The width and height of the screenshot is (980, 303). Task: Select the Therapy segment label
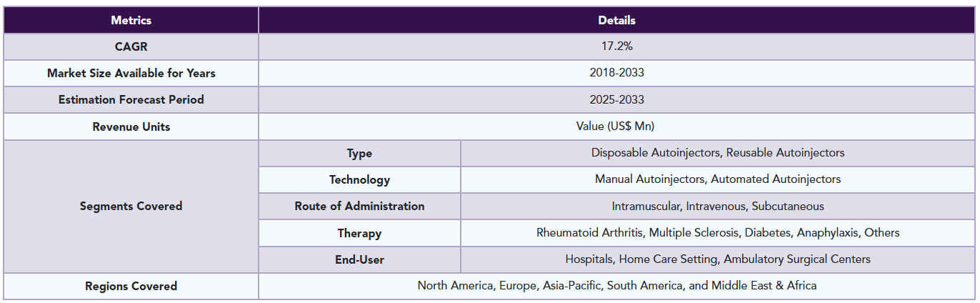359,233
